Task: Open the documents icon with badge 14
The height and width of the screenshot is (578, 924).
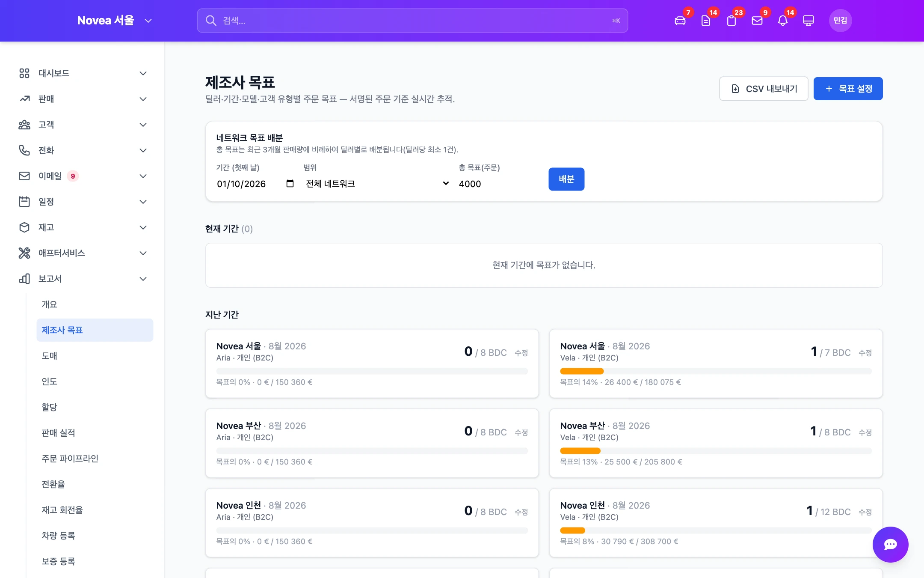Action: (705, 21)
